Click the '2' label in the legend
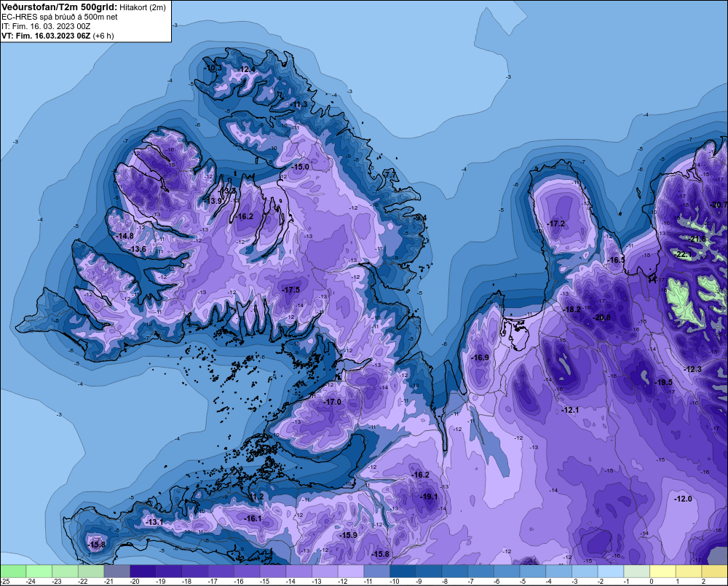This screenshot has width=728, height=586. (703, 582)
